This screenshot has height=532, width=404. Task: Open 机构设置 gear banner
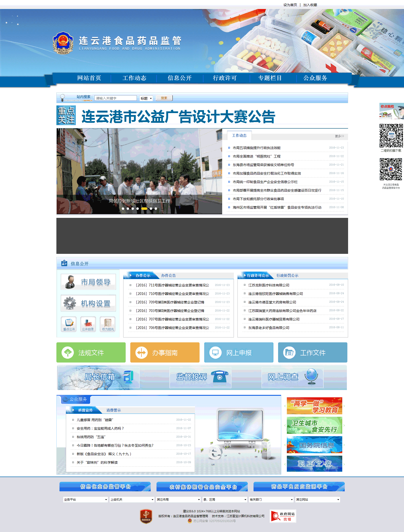[88, 303]
